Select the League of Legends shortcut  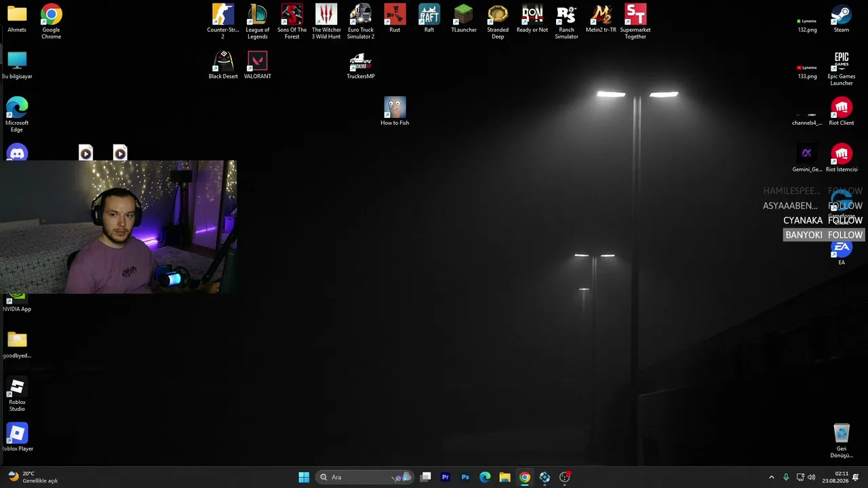pos(258,20)
